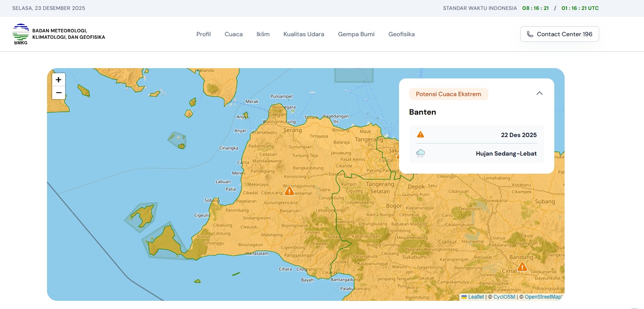Open the Cuaca menu
Screen dimensions: 644x309
(233, 34)
